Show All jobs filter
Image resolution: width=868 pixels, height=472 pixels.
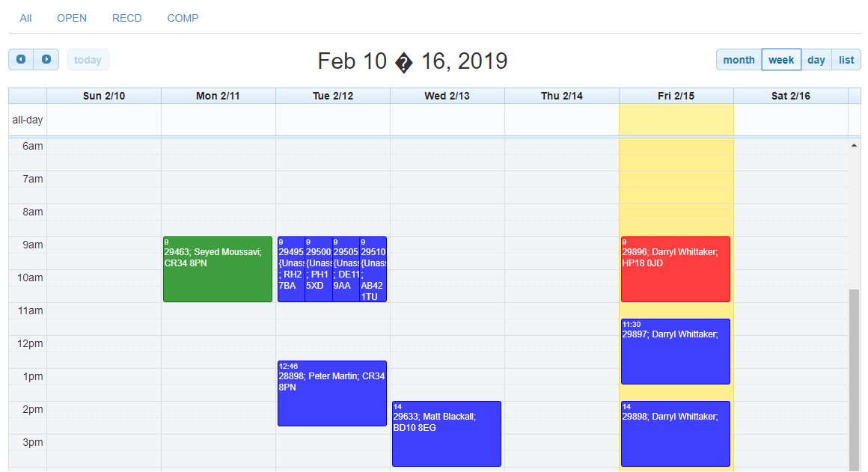[x=25, y=18]
